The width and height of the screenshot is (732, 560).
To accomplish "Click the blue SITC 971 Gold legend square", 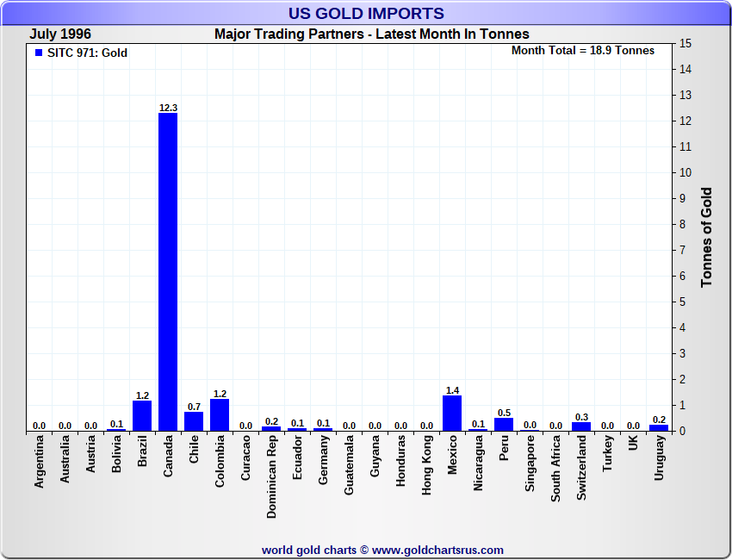I will tap(39, 53).
